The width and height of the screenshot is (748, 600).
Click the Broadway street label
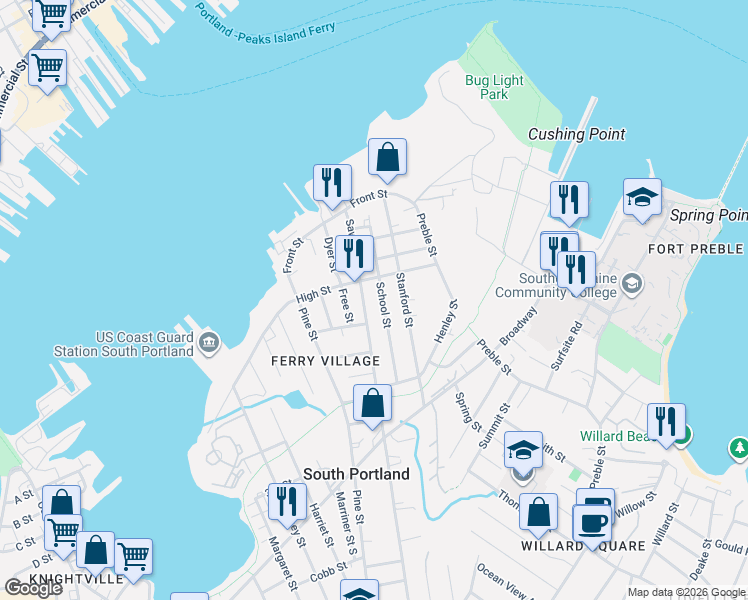(x=518, y=326)
